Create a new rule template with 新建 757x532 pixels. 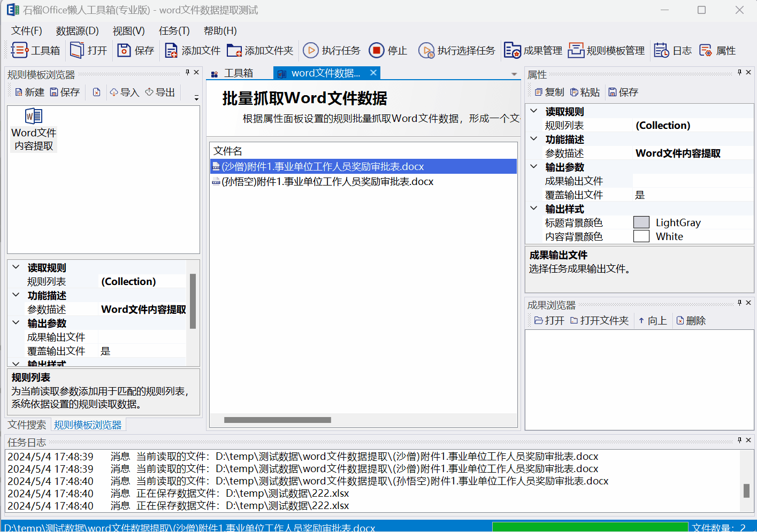(x=29, y=92)
